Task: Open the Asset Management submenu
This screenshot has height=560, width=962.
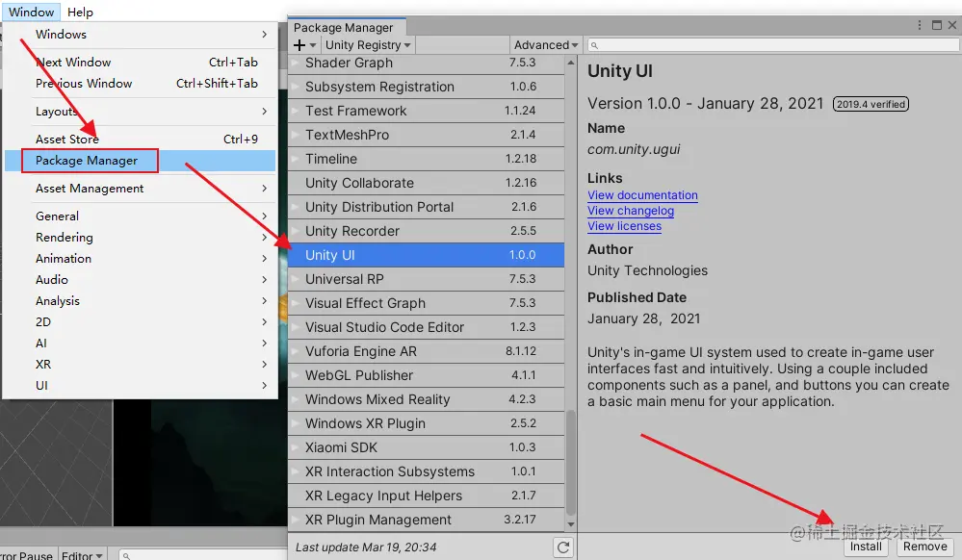Action: click(140, 189)
